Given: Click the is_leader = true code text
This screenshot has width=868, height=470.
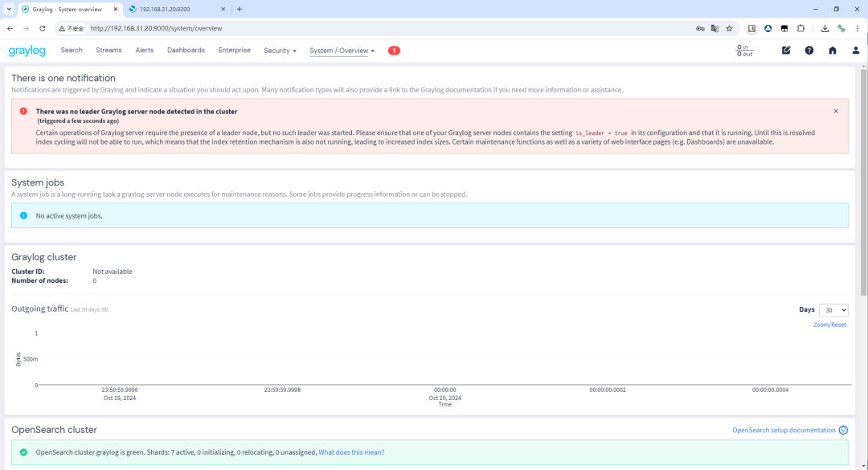Looking at the screenshot, I should [x=601, y=133].
